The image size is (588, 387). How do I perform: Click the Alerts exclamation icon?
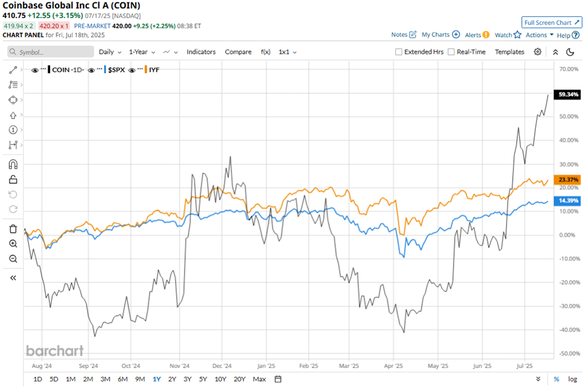point(486,35)
